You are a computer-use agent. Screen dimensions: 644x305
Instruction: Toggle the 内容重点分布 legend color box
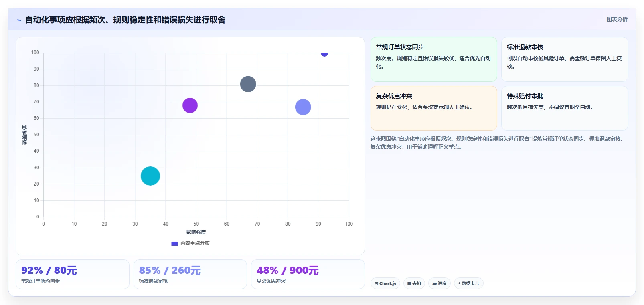tap(174, 243)
